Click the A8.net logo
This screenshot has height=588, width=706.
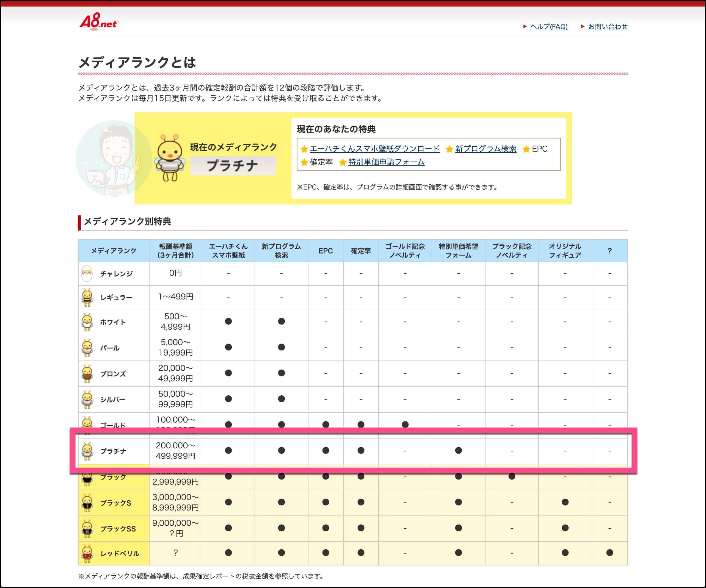point(98,21)
